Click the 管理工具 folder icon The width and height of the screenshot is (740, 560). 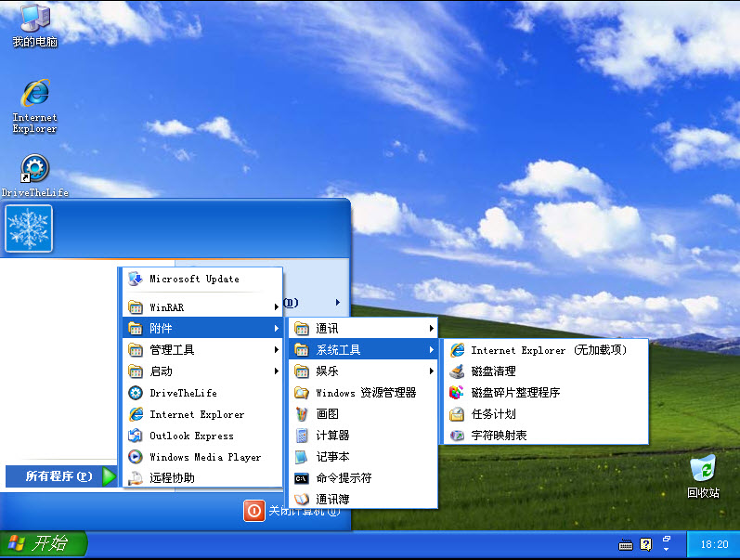(x=136, y=350)
